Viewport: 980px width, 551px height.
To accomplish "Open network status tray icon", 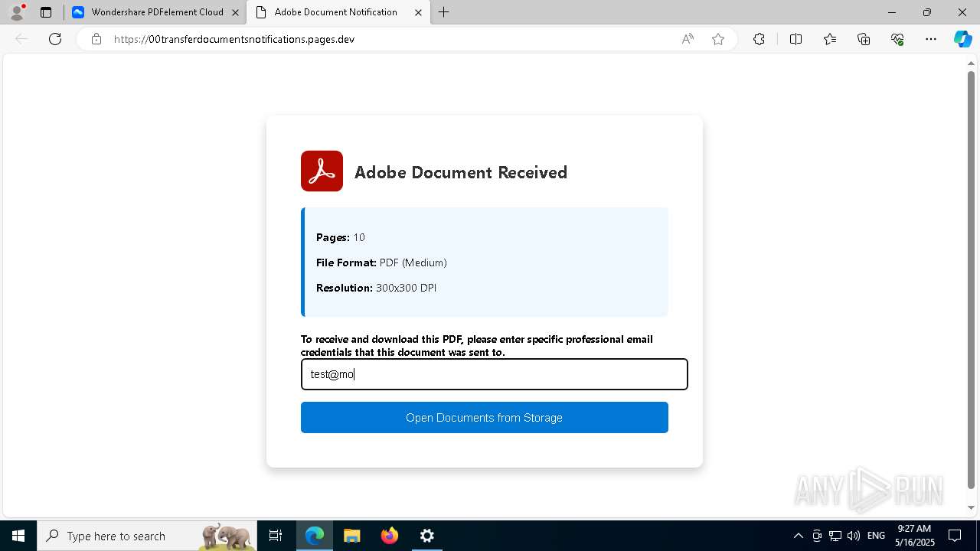I will pyautogui.click(x=835, y=536).
